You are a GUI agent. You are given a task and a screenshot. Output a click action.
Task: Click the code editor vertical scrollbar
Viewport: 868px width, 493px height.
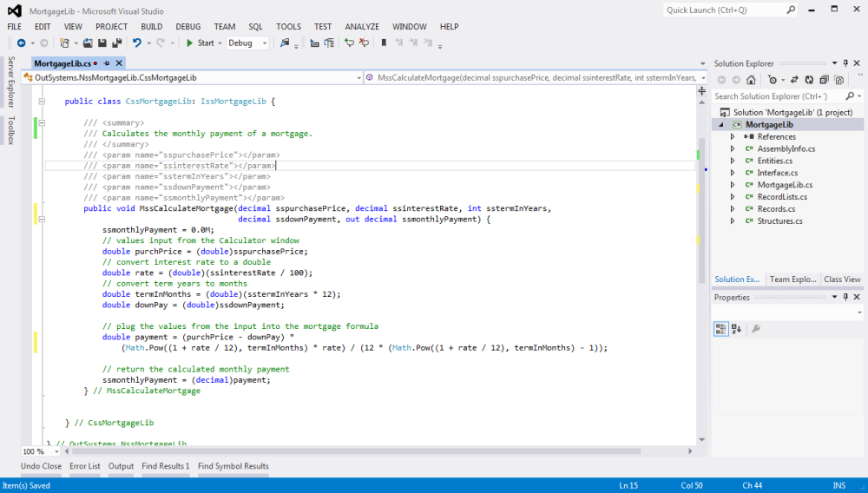coord(702,208)
